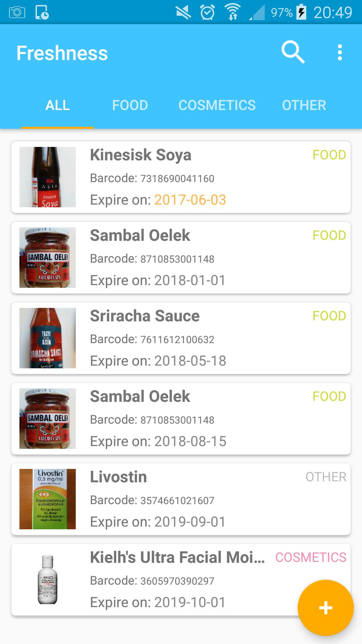
Task: Tap the battery charging icon
Action: [x=301, y=13]
